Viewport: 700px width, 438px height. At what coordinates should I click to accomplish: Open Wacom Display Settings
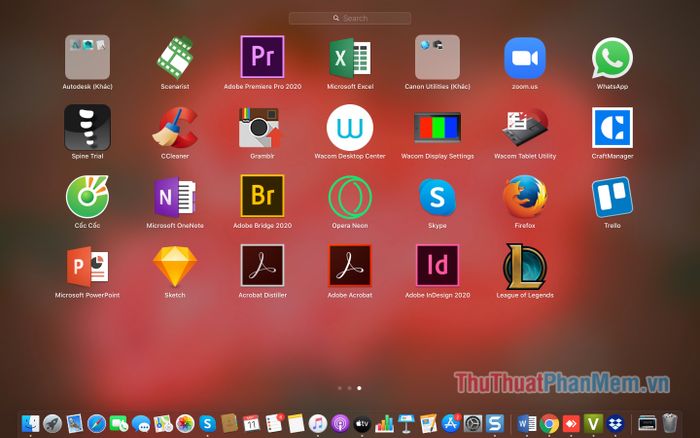438,127
